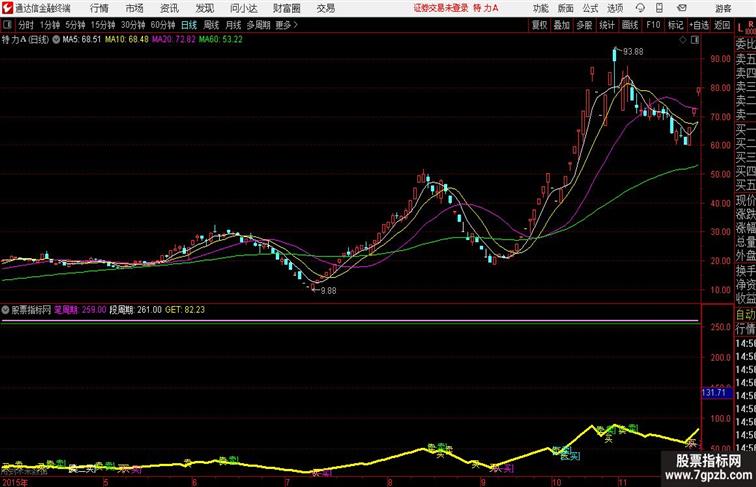Open indicator settings dropdown beside 特力A(日线)

coord(56,40)
